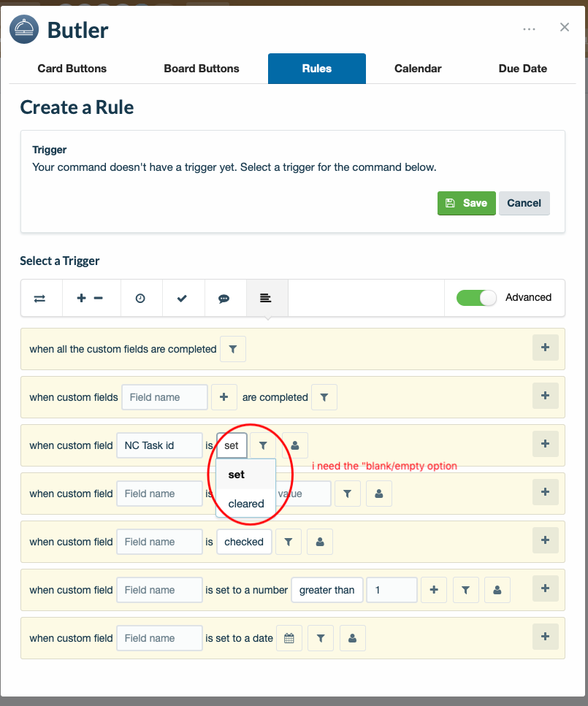The height and width of the screenshot is (706, 588).
Task: Save the new rule
Action: 466,203
